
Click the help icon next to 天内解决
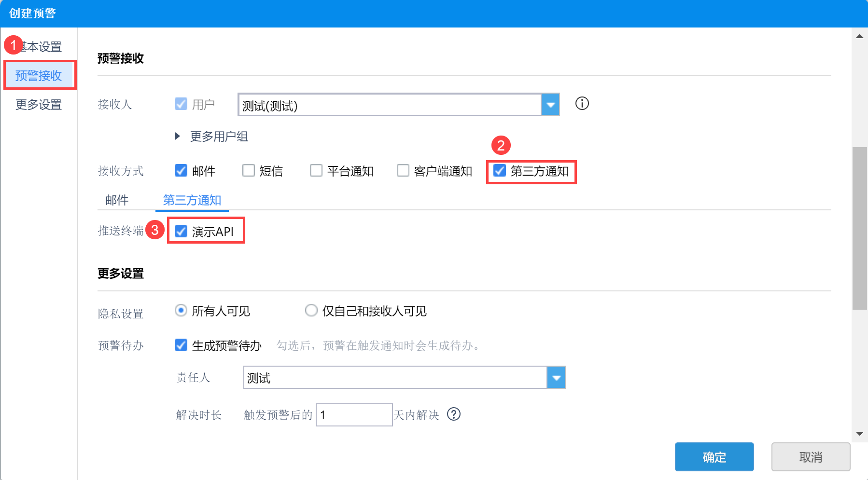coord(454,414)
